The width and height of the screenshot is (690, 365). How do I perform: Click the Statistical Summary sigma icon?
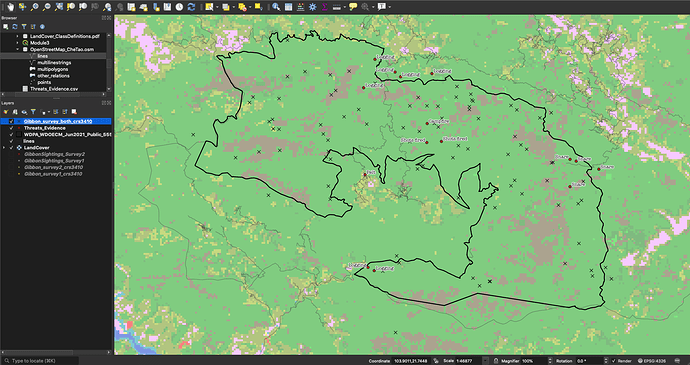point(324,7)
